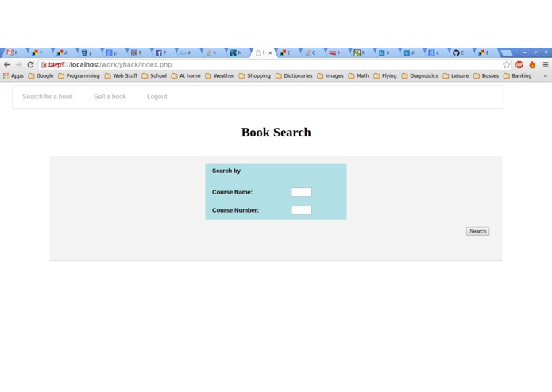This screenshot has width=552, height=392.
Task: Switch to the GitHub tab
Action: 459,52
